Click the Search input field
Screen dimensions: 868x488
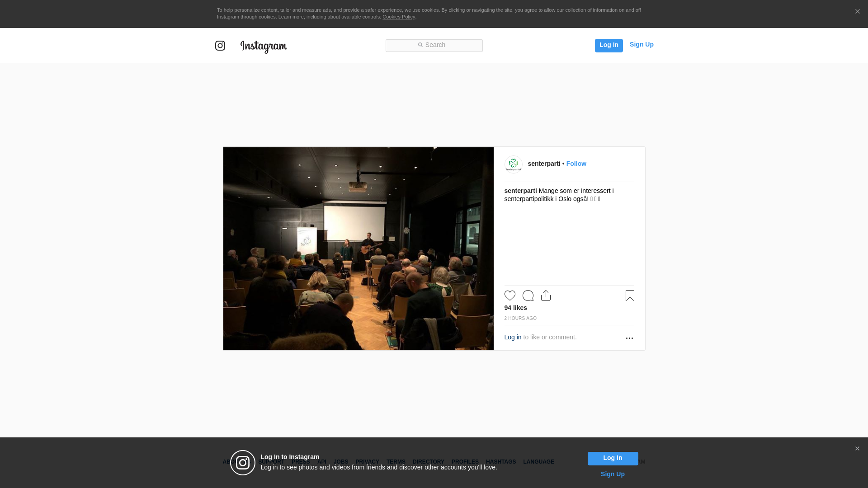click(x=434, y=45)
